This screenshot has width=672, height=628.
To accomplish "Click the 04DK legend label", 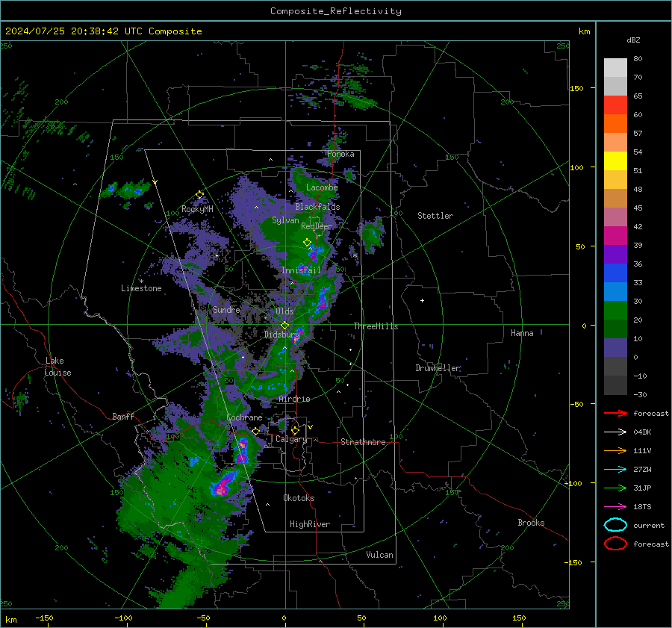I will click(x=642, y=432).
